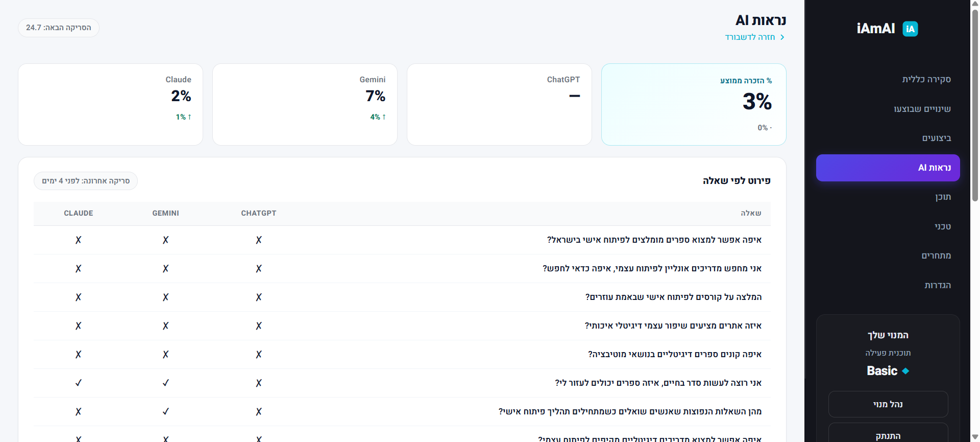The height and width of the screenshot is (442, 980).
Task: Open תוכן in the sidebar
Action: (943, 197)
